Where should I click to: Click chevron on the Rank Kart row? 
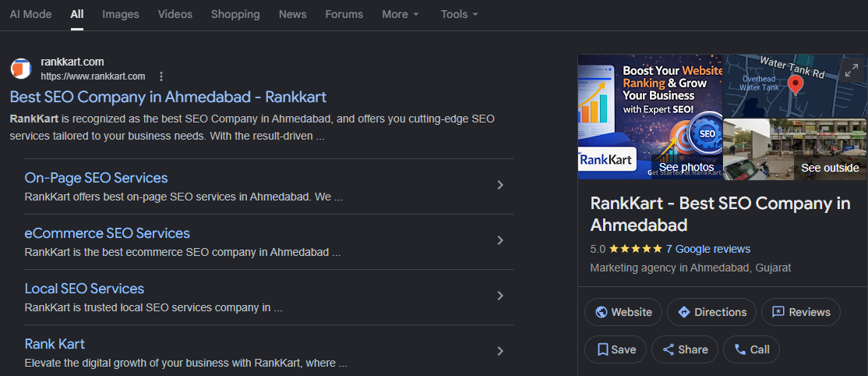pyautogui.click(x=500, y=351)
